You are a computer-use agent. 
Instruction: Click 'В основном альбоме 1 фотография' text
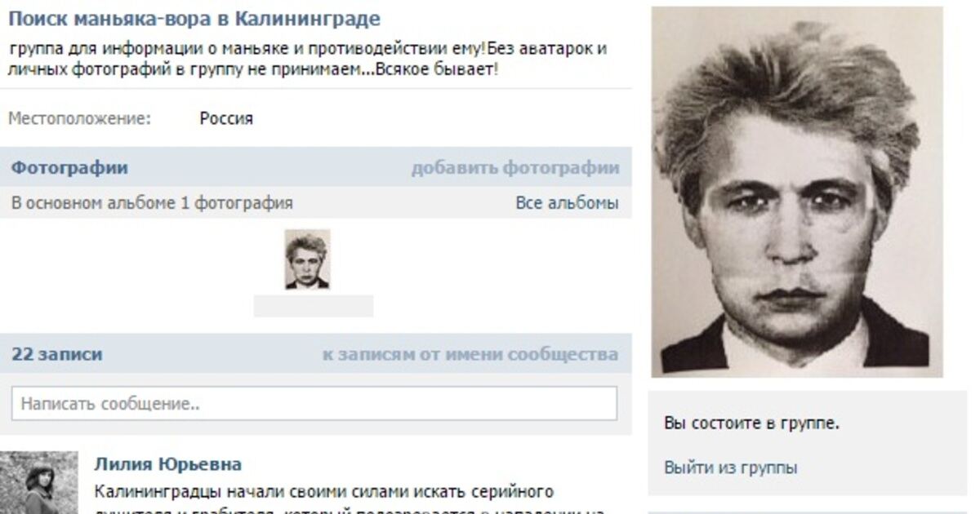[152, 203]
